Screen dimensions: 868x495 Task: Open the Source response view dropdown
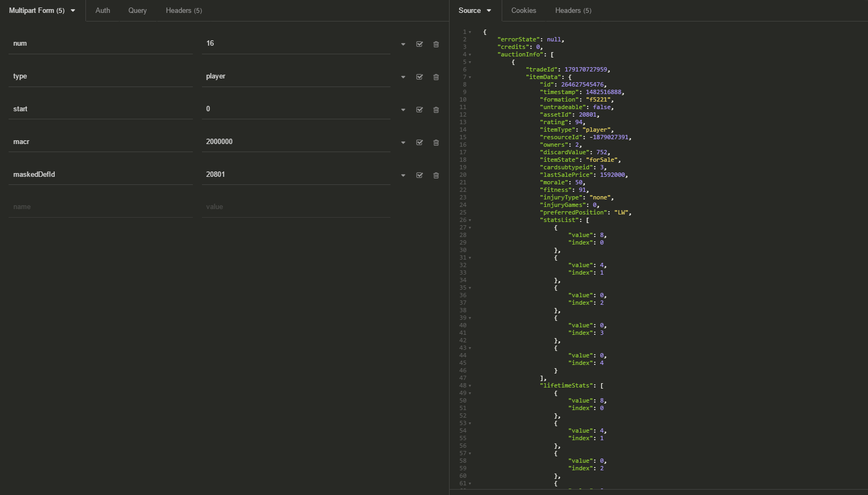click(x=475, y=11)
